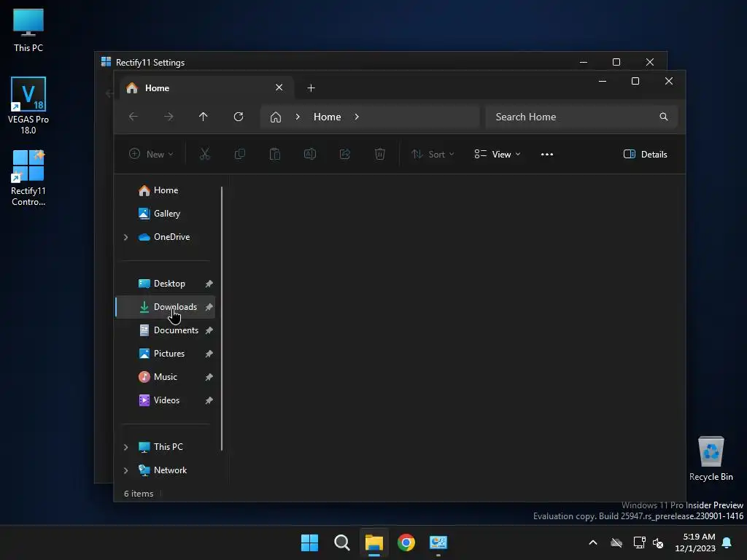Click the chevron before Home in address bar
The height and width of the screenshot is (560, 747).
(x=298, y=117)
